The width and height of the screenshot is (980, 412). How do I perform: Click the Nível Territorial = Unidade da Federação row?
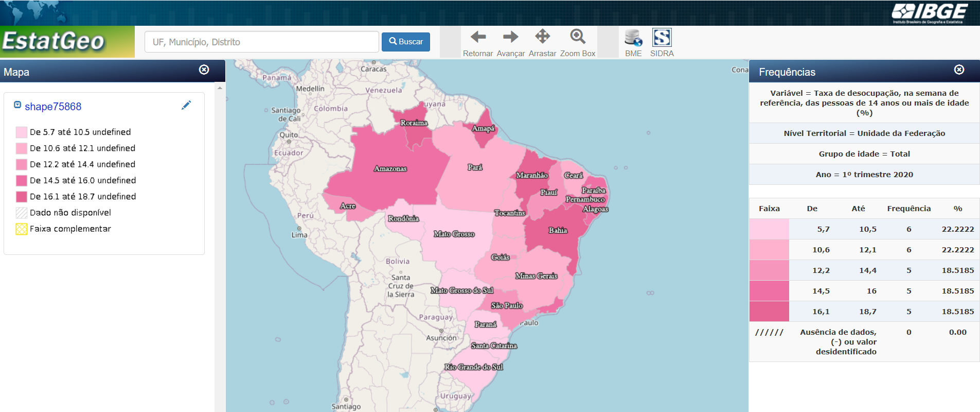(x=864, y=133)
